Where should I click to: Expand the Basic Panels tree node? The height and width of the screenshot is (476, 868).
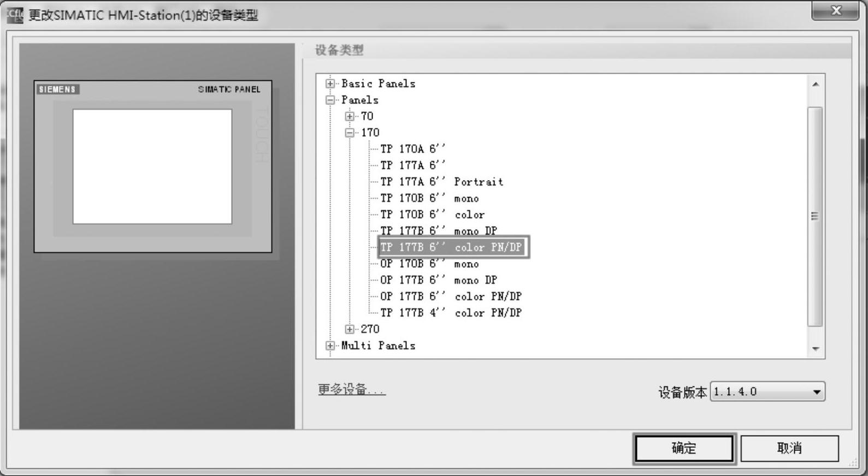coord(330,84)
